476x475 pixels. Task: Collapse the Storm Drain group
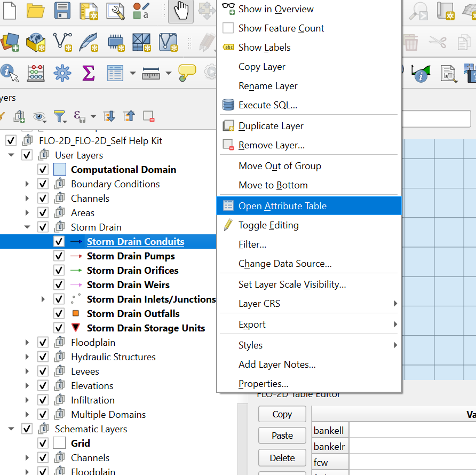click(27, 227)
